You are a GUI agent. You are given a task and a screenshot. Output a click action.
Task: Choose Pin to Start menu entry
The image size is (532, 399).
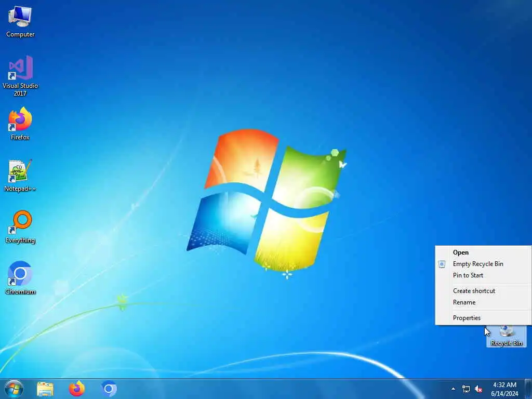(x=483, y=275)
